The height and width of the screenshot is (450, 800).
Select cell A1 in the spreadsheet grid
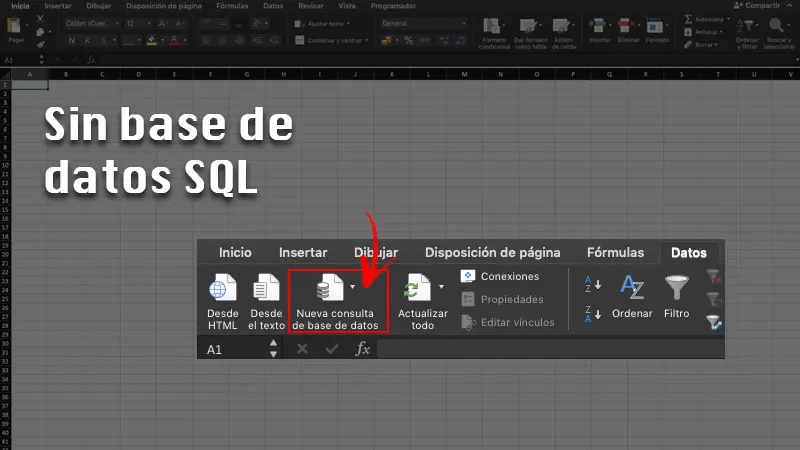[x=30, y=85]
